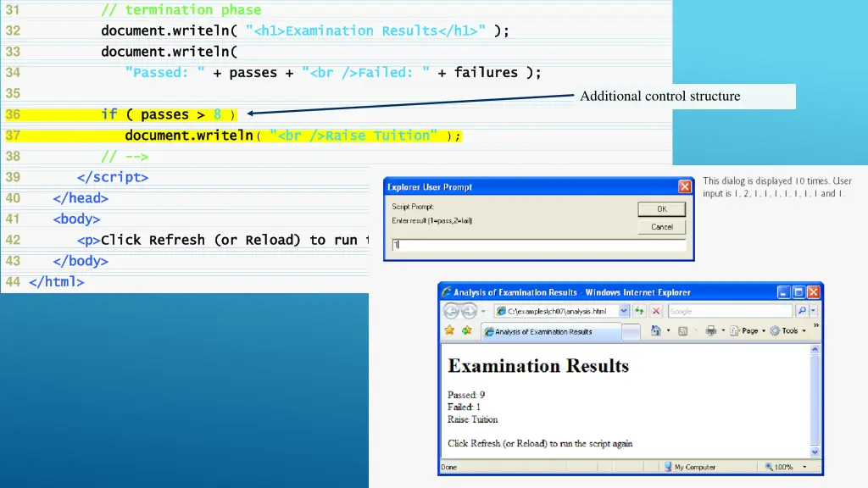
Task: Click the 'Passed: 9' text
Action: [466, 395]
